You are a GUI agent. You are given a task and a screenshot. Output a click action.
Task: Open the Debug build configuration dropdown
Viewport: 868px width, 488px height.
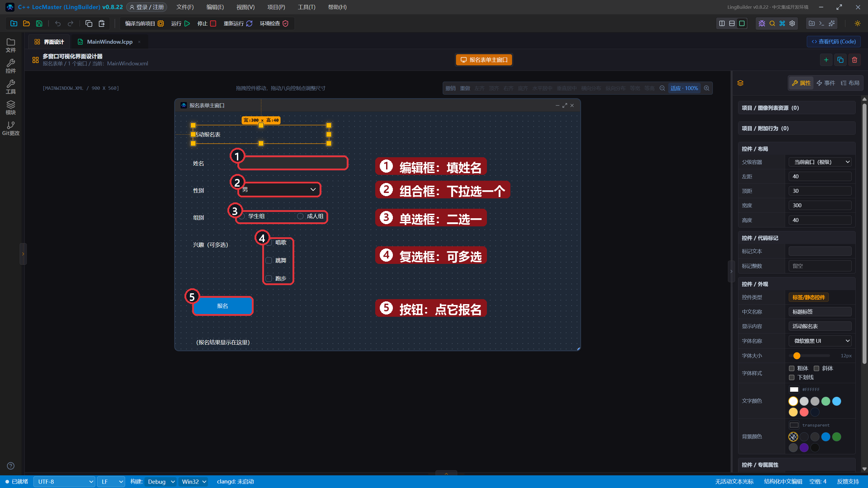[x=160, y=482]
